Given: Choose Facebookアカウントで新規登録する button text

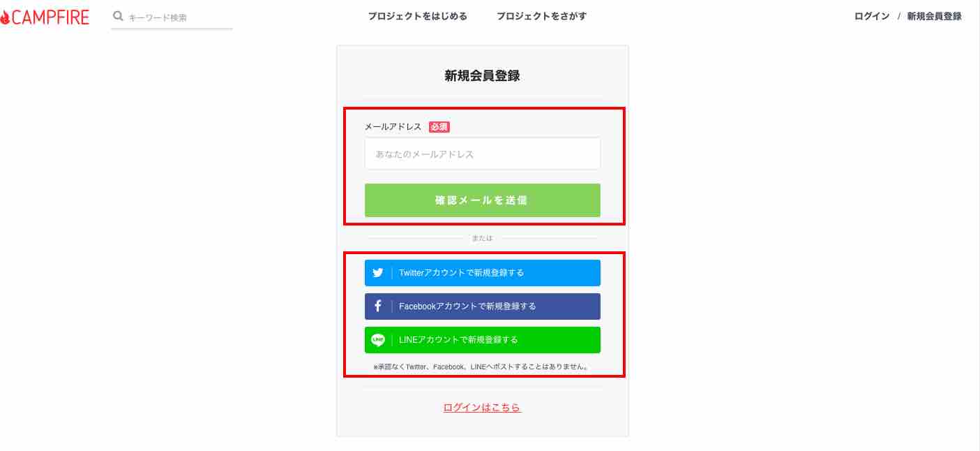Looking at the screenshot, I should pos(468,306).
